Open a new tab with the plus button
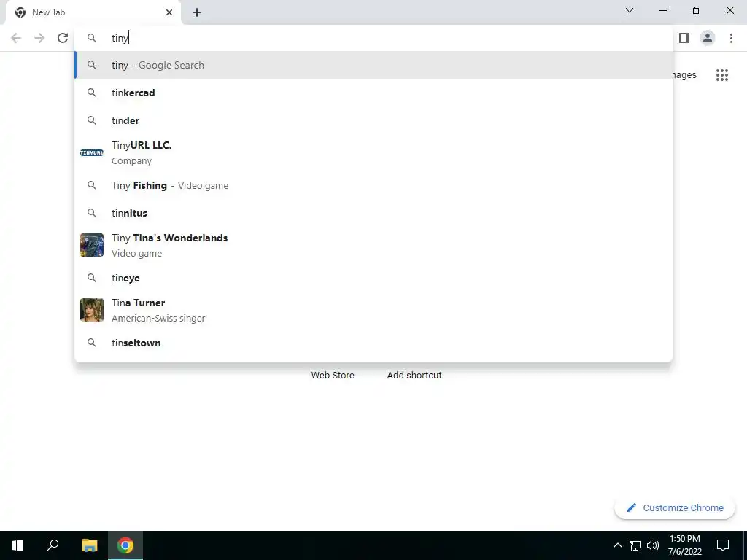The image size is (747, 560). (197, 12)
